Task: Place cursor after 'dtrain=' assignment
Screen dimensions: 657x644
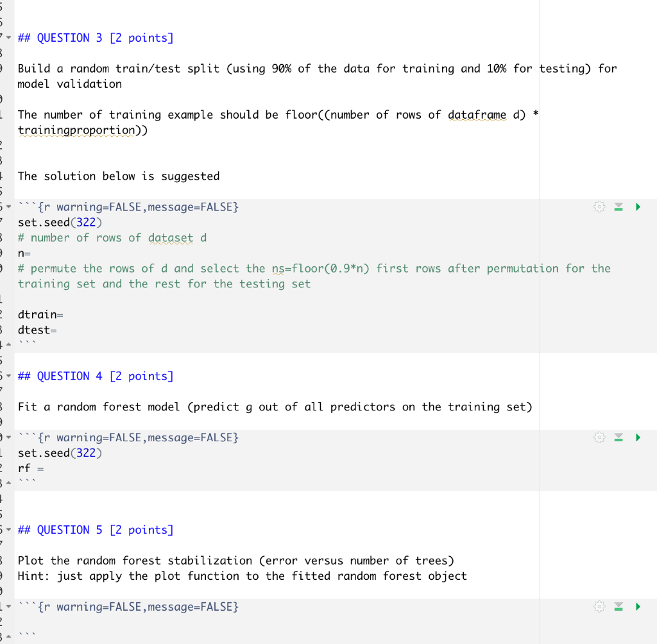Action: [x=64, y=315]
